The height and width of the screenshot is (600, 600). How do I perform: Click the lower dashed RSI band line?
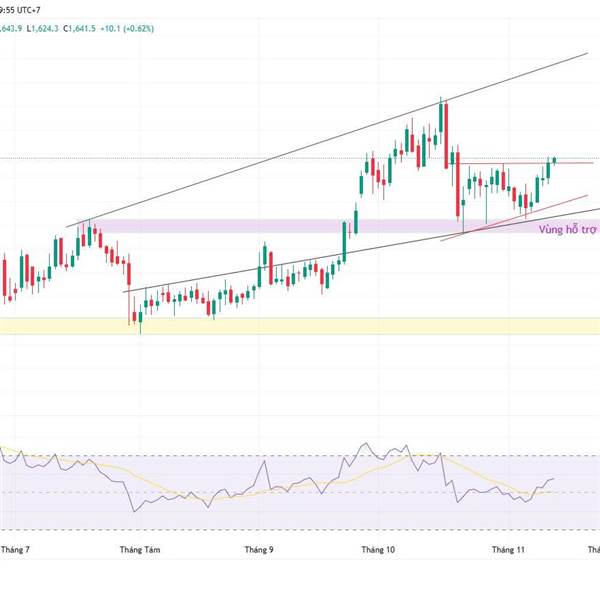click(x=300, y=530)
